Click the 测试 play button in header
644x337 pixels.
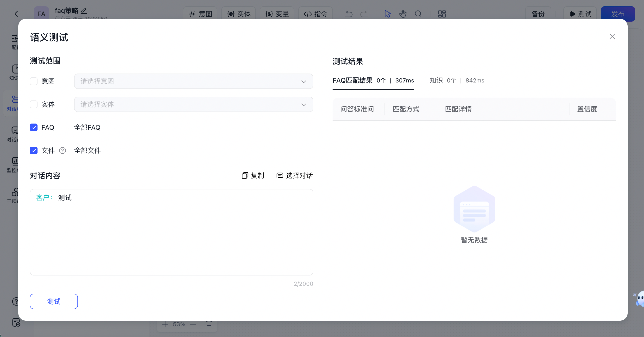coord(580,14)
